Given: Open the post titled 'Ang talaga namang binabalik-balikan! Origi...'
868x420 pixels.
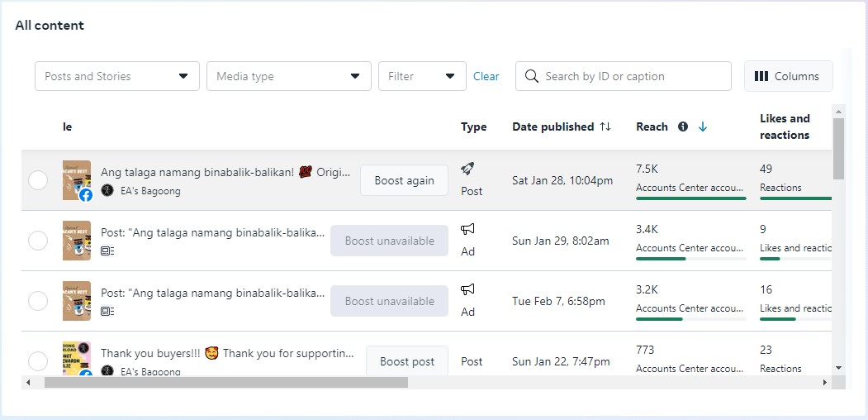Looking at the screenshot, I should [225, 172].
